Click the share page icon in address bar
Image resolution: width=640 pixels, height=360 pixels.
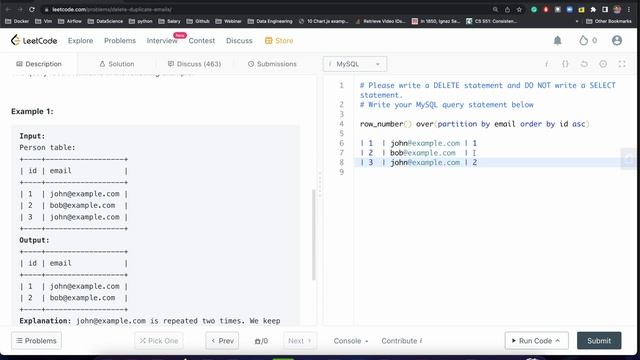point(507,9)
